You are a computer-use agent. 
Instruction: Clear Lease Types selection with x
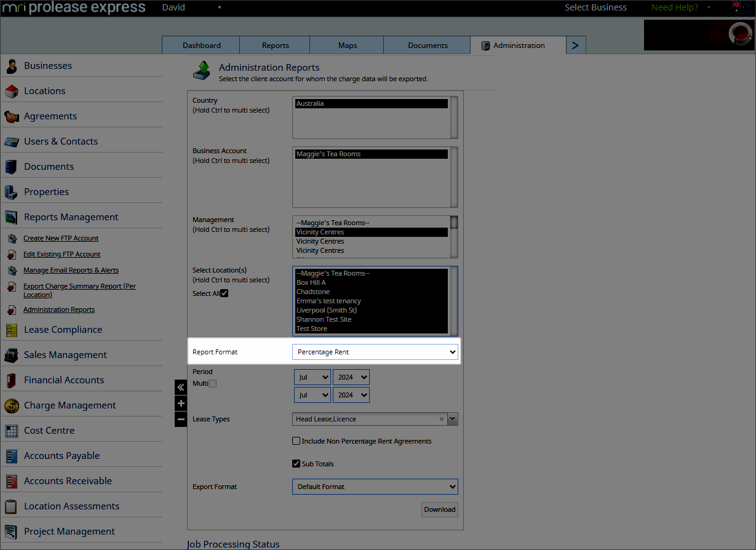coord(441,419)
